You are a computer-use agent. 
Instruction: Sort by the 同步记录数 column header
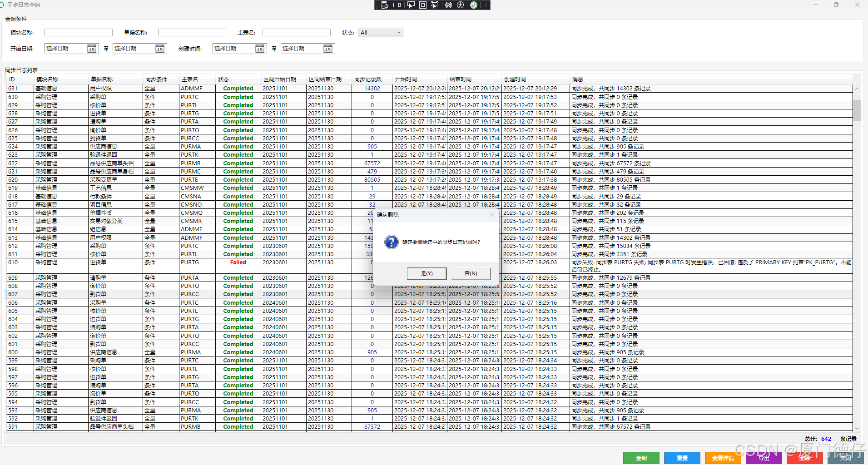click(372, 79)
